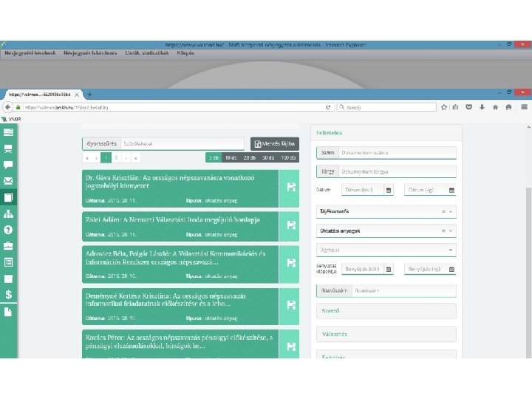
Task: Reload the page with the refresh icon
Action: pyautogui.click(x=328, y=107)
